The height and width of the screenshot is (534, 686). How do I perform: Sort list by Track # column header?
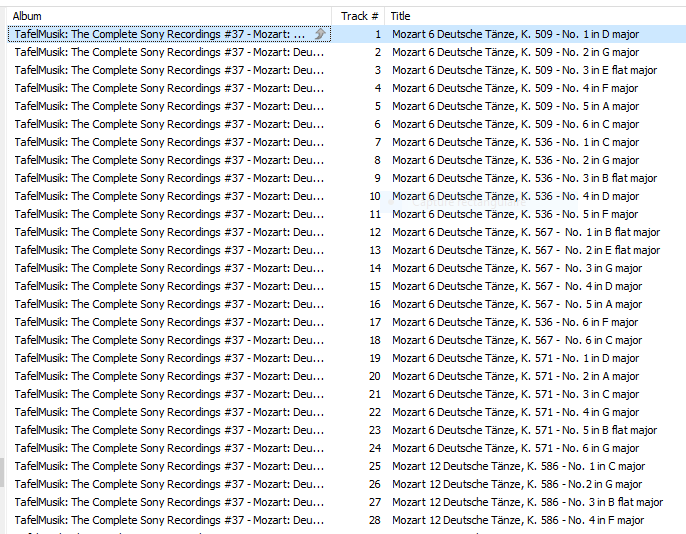tap(358, 16)
